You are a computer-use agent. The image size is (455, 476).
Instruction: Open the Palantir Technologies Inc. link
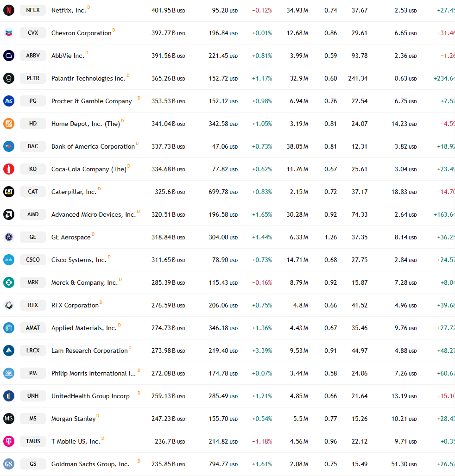[x=88, y=78]
